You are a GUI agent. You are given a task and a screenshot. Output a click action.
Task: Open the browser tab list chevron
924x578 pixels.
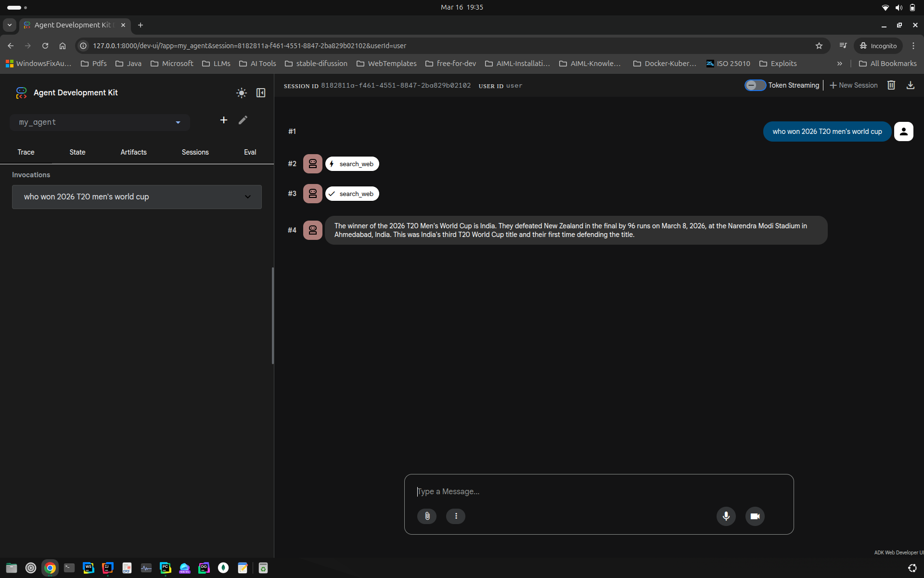click(x=9, y=25)
